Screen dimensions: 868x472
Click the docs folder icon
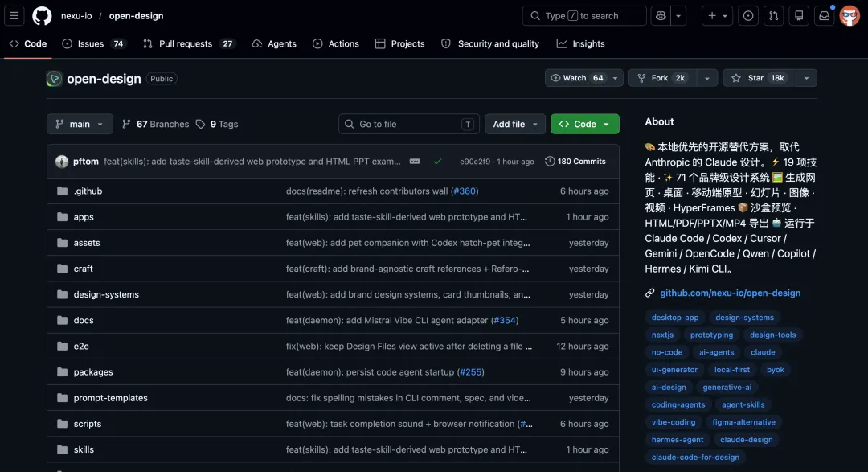tap(62, 320)
